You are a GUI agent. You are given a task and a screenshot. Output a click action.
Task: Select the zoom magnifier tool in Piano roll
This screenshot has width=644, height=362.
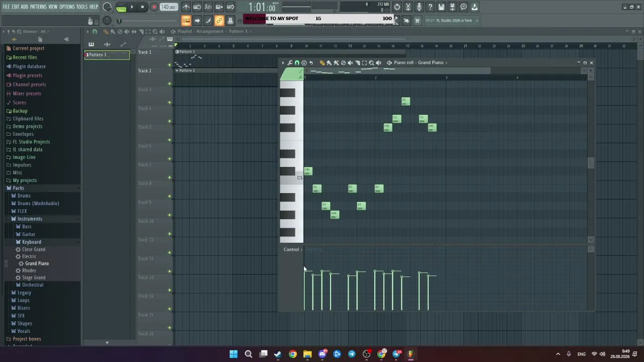[x=372, y=63]
